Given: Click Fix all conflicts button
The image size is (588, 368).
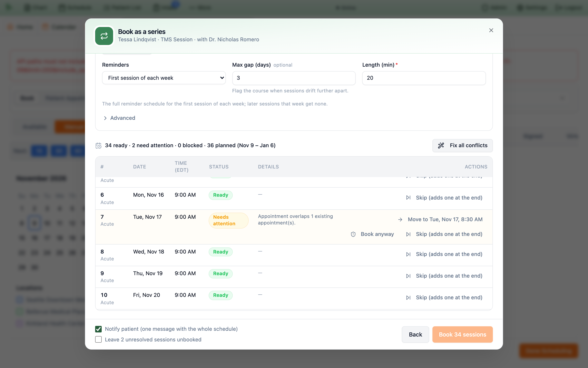Looking at the screenshot, I should click(x=462, y=146).
